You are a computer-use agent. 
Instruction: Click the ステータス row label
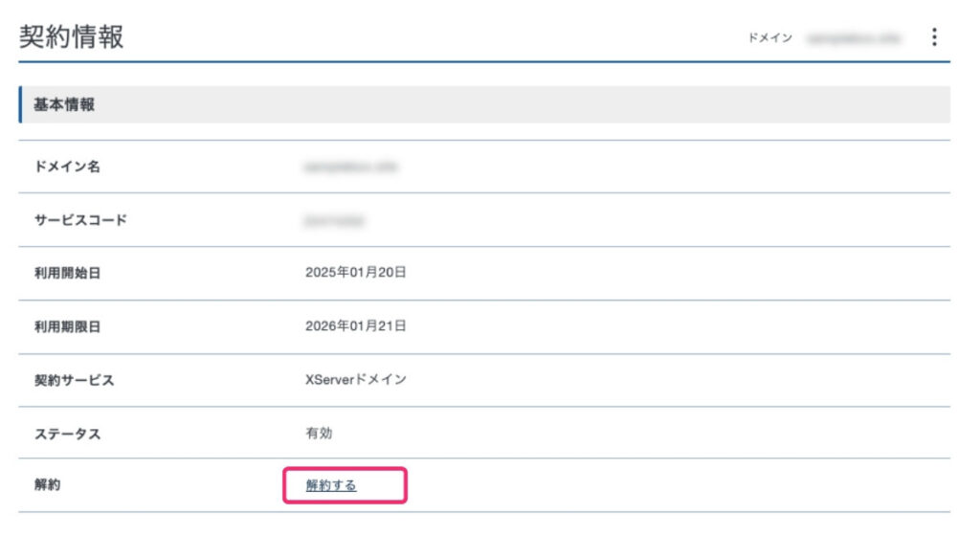click(x=67, y=435)
